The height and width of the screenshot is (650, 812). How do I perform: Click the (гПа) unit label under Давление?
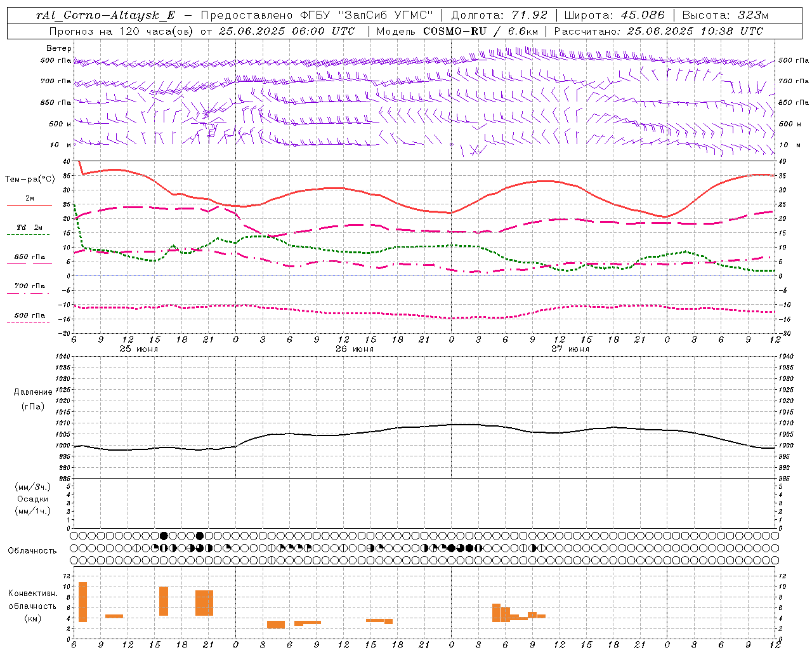click(x=33, y=406)
